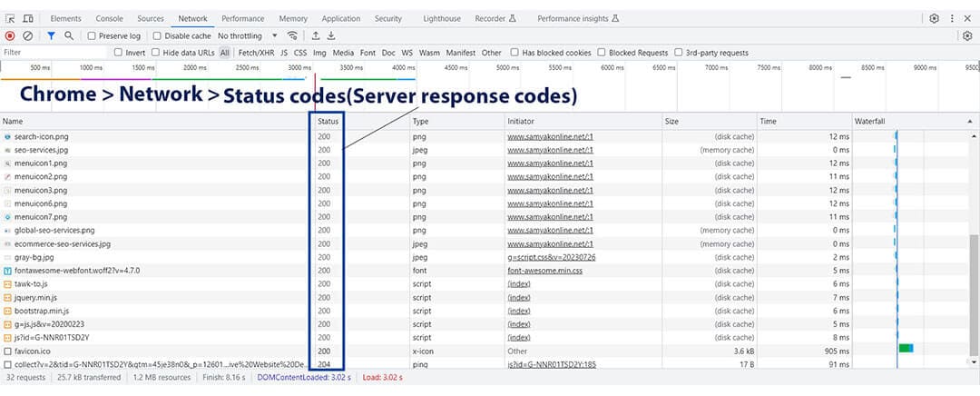This screenshot has height=396, width=980.
Task: Toggle the device toolbar icon
Action: pos(27,19)
